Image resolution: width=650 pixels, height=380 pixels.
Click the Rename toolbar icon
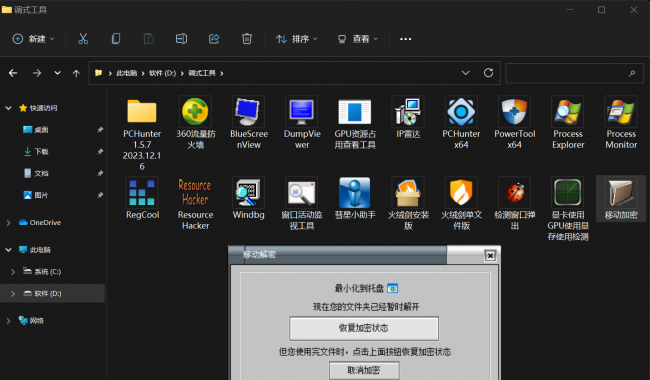click(181, 39)
